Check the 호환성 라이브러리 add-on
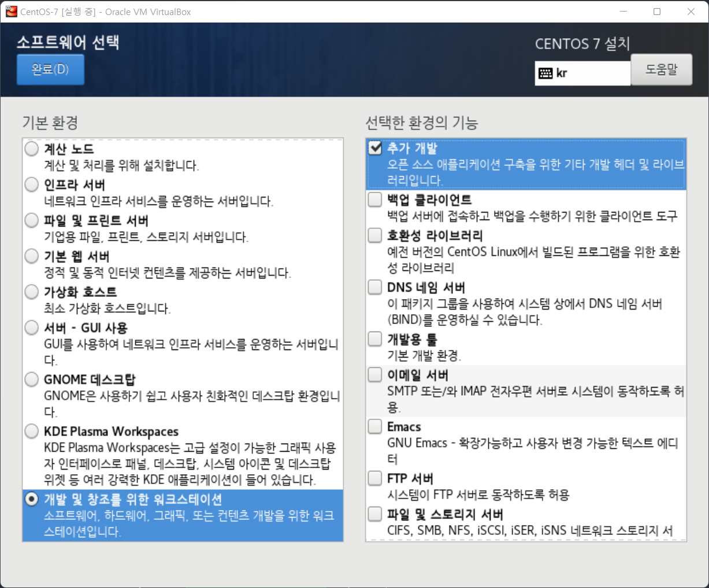The width and height of the screenshot is (709, 588). pyautogui.click(x=375, y=235)
